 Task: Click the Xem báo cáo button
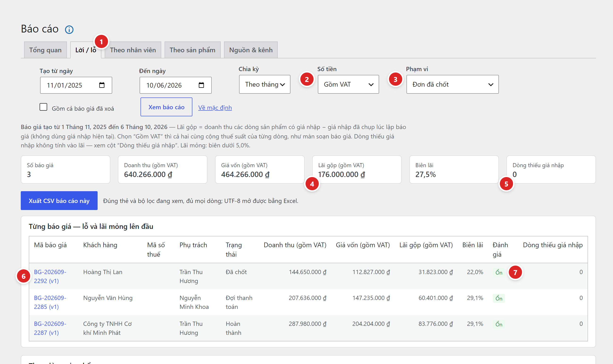coord(166,107)
